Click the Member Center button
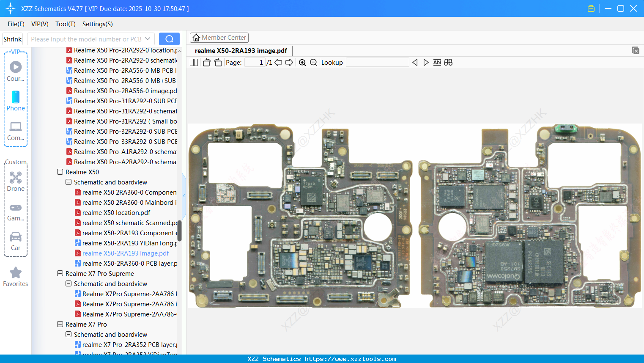The image size is (644, 363). [x=219, y=38]
